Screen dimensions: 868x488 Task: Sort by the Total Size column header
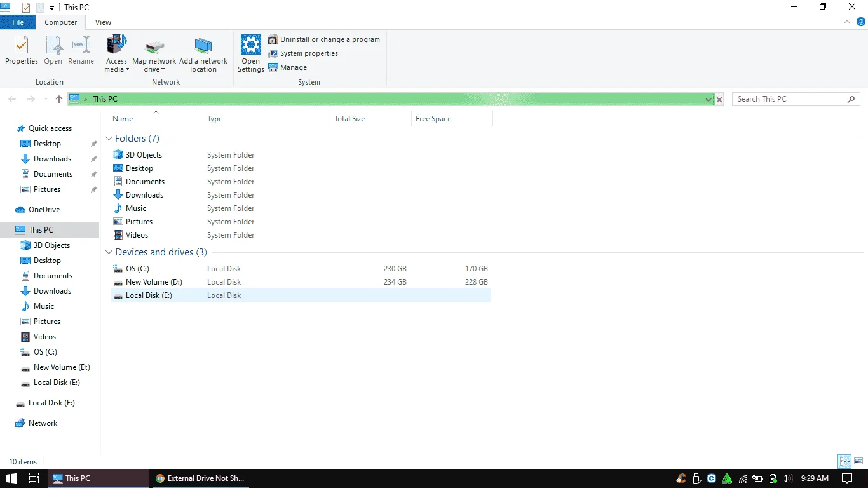[370, 119]
